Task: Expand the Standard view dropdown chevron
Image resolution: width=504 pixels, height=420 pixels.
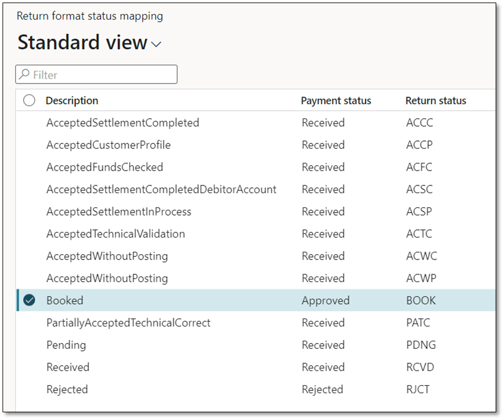Action: (x=156, y=44)
